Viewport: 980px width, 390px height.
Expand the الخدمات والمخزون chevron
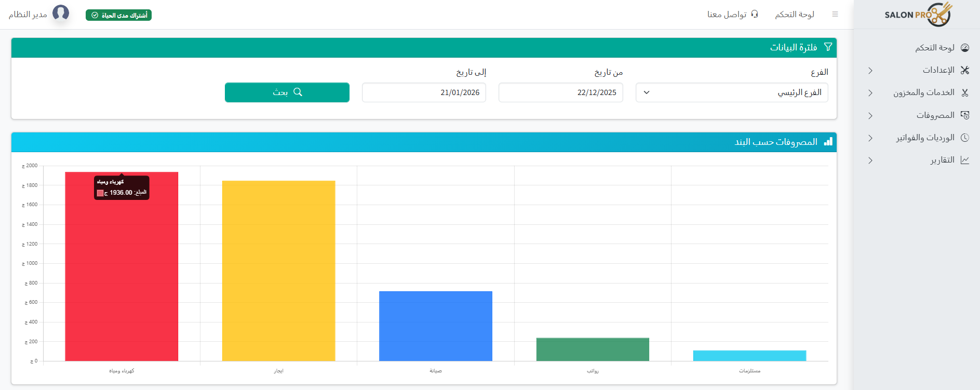(870, 93)
